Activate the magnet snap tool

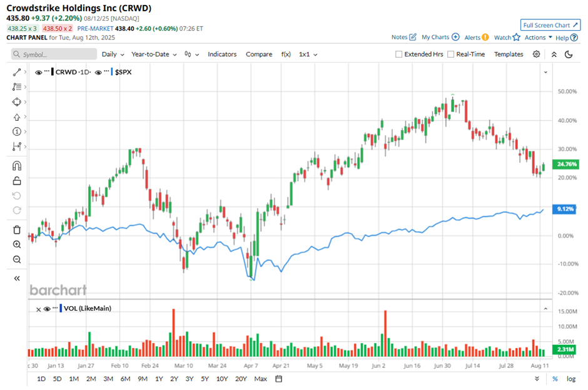[x=17, y=165]
